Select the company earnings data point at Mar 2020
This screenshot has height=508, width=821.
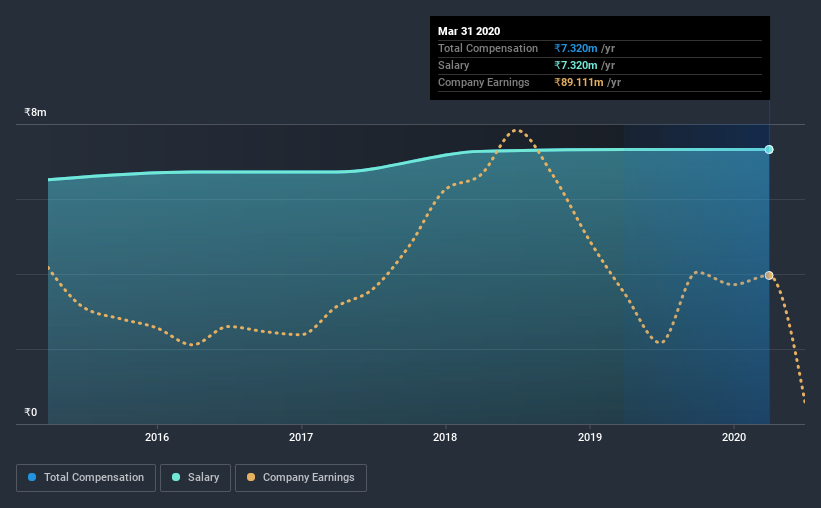(x=769, y=275)
